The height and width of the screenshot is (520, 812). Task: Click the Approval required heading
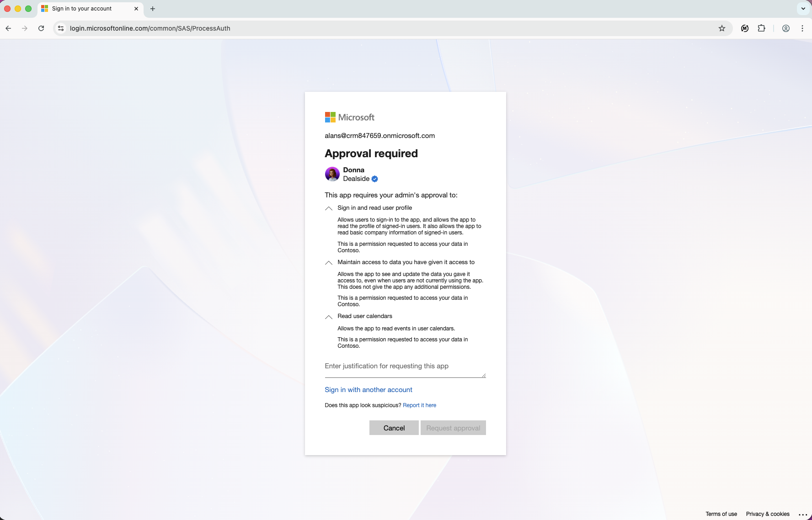371,154
